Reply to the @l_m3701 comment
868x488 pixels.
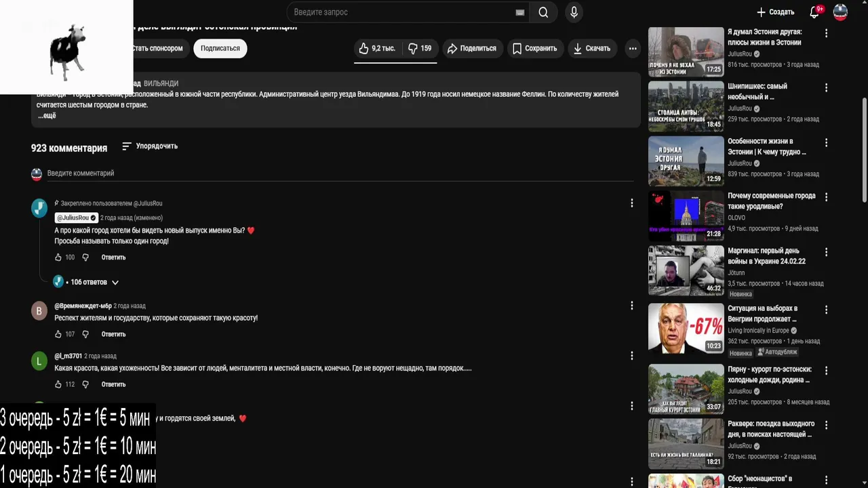pyautogui.click(x=113, y=384)
